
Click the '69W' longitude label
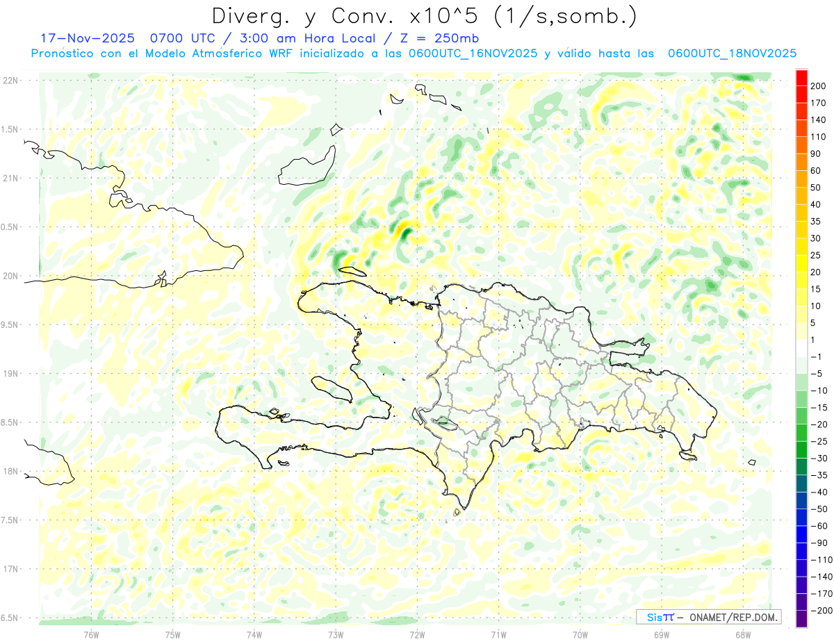662,635
